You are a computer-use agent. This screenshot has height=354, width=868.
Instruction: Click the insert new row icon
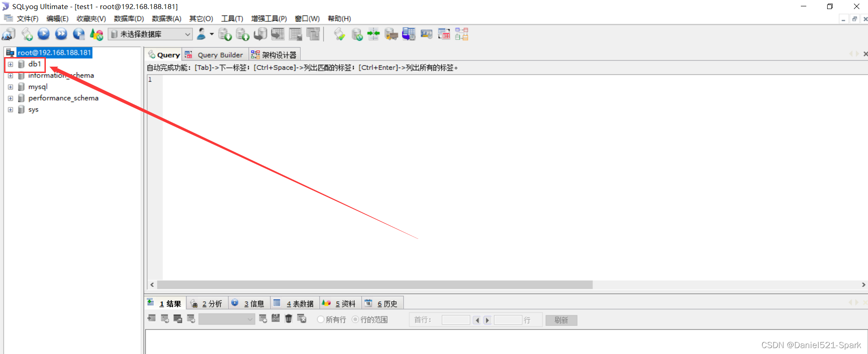263,319
